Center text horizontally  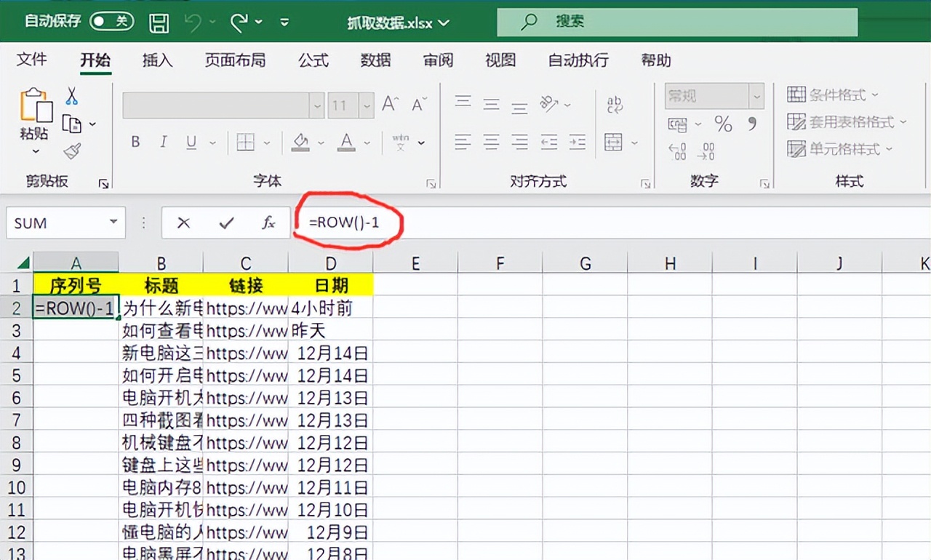(x=492, y=141)
